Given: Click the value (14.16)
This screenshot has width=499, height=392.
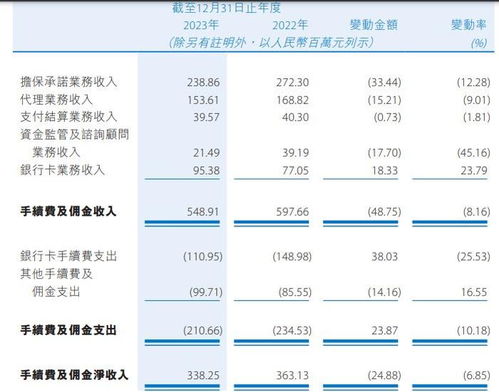Looking at the screenshot, I should (384, 292).
